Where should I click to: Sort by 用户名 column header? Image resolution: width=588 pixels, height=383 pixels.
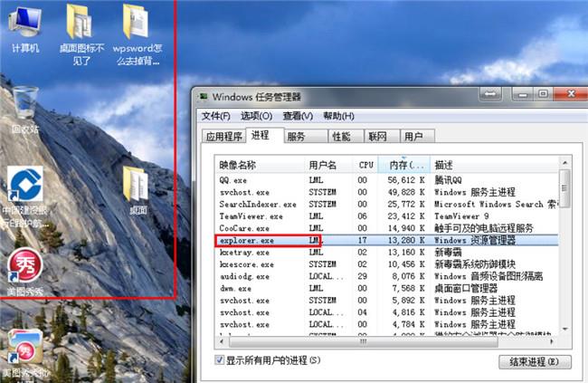(x=328, y=165)
